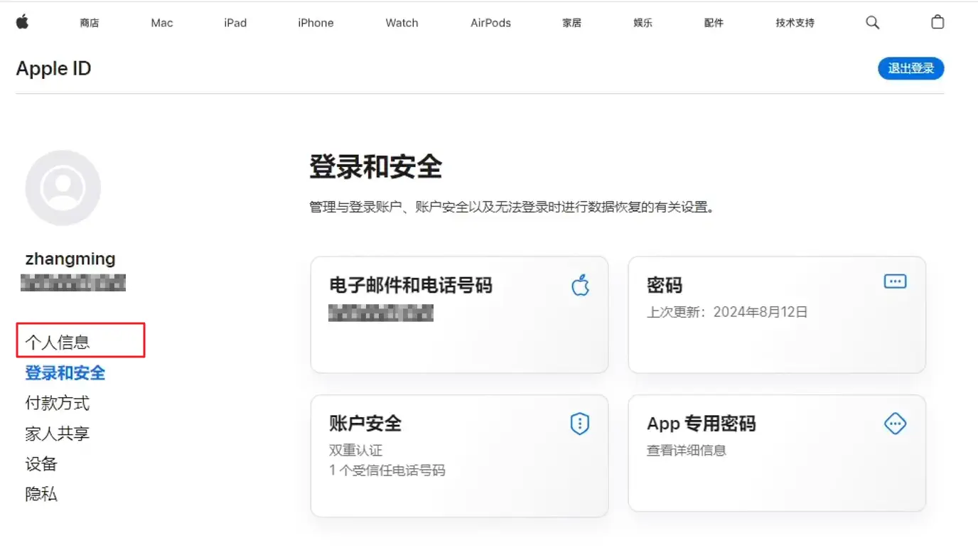978x560 pixels.
Task: Click the Apple icon on 电子邮件和电话号码 card
Action: pyautogui.click(x=581, y=286)
